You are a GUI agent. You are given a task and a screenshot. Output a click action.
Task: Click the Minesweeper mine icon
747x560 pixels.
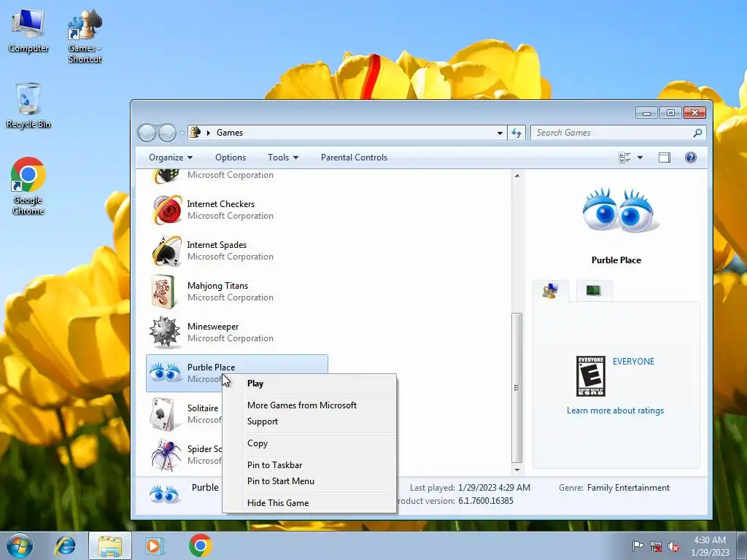click(165, 332)
